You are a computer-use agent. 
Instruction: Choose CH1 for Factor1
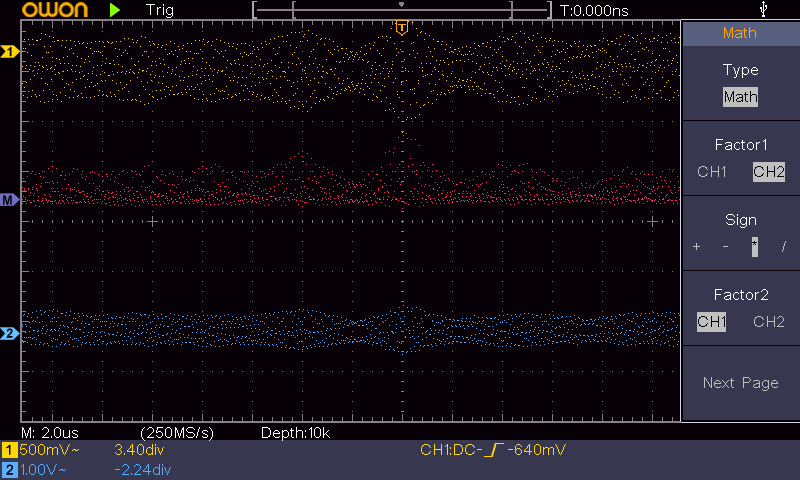pos(712,172)
